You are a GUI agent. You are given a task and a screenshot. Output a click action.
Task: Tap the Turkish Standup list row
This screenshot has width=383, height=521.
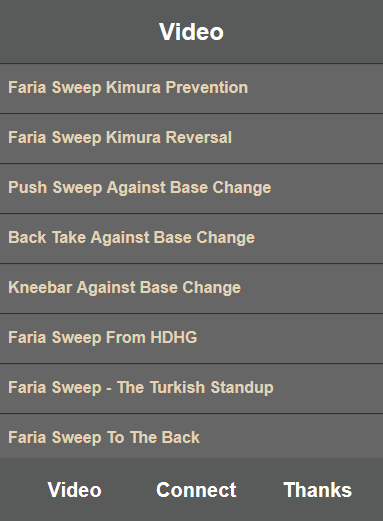191,388
